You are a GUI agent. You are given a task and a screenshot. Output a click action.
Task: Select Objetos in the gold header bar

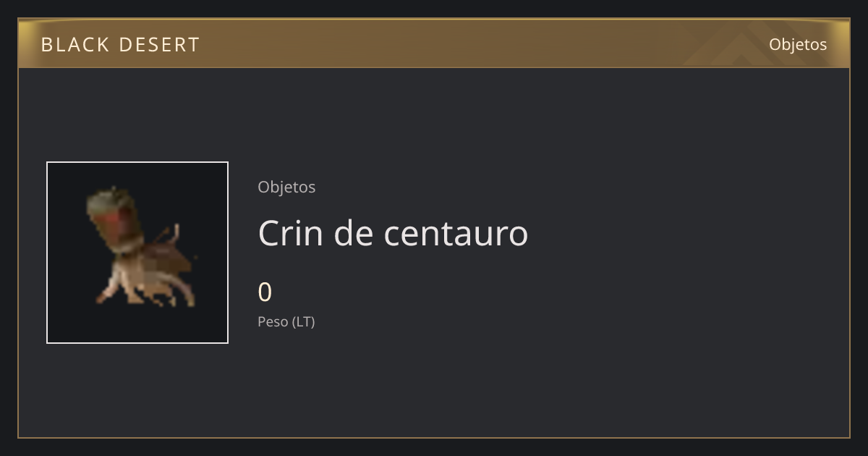(x=798, y=44)
